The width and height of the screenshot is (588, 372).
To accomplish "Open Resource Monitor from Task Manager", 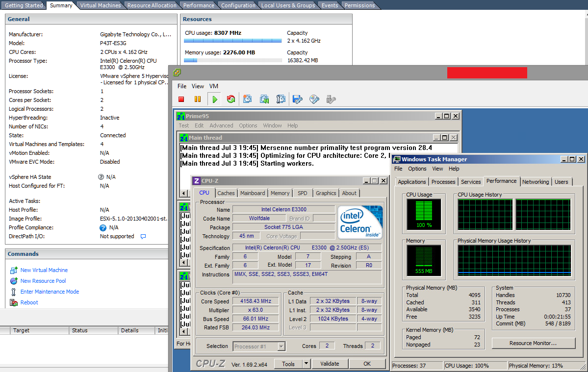I will point(533,343).
